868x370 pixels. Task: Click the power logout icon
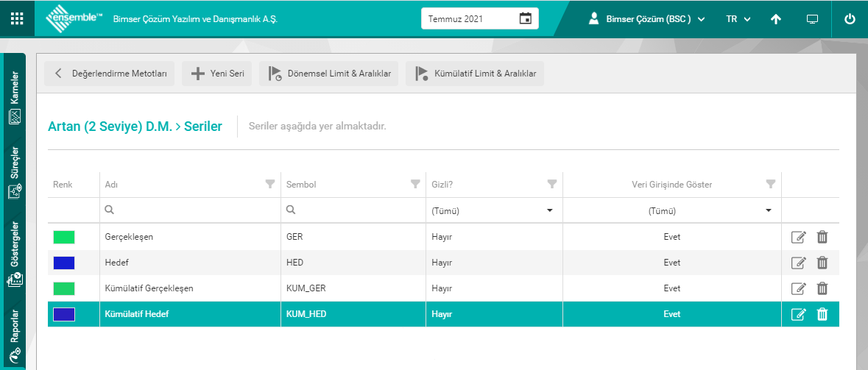click(x=850, y=19)
